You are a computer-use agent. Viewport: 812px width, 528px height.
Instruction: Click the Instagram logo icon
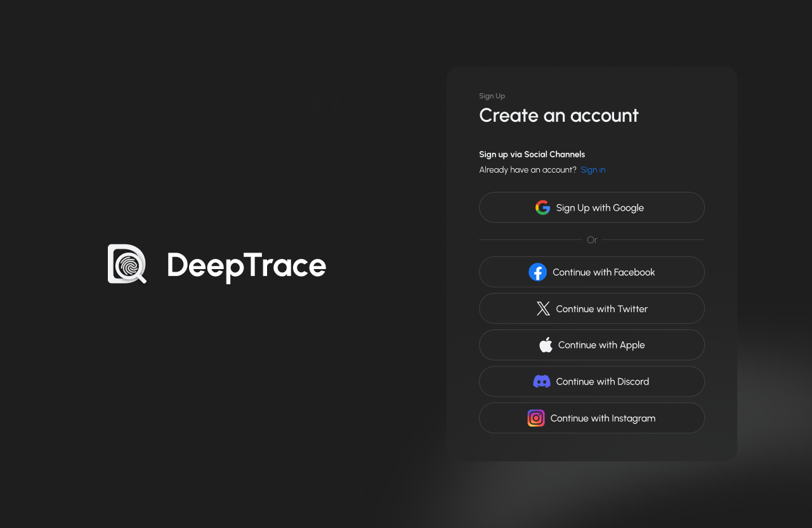coord(536,418)
